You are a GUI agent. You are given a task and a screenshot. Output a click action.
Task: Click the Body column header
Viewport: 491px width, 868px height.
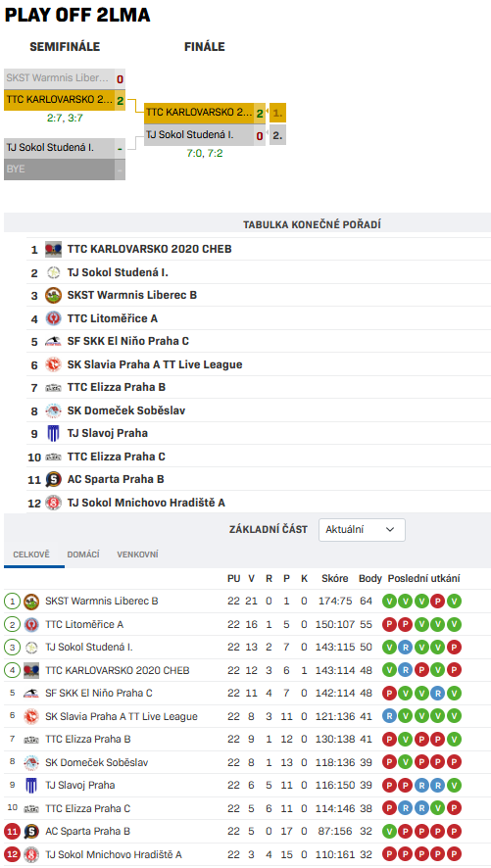pyautogui.click(x=370, y=578)
